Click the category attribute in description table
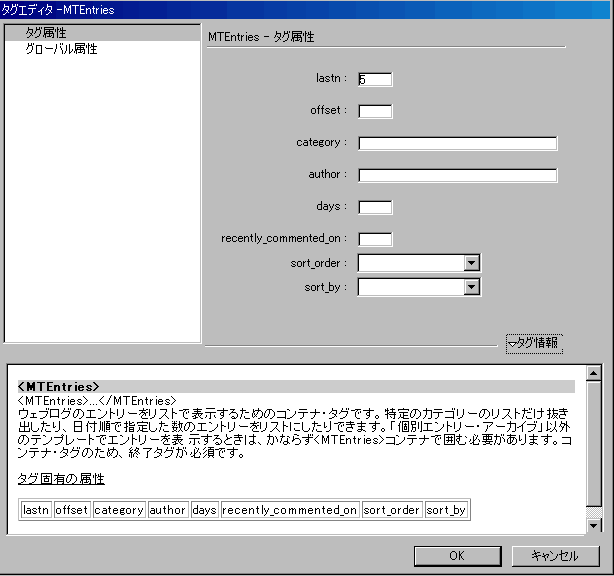614x576 pixels. (x=119, y=510)
